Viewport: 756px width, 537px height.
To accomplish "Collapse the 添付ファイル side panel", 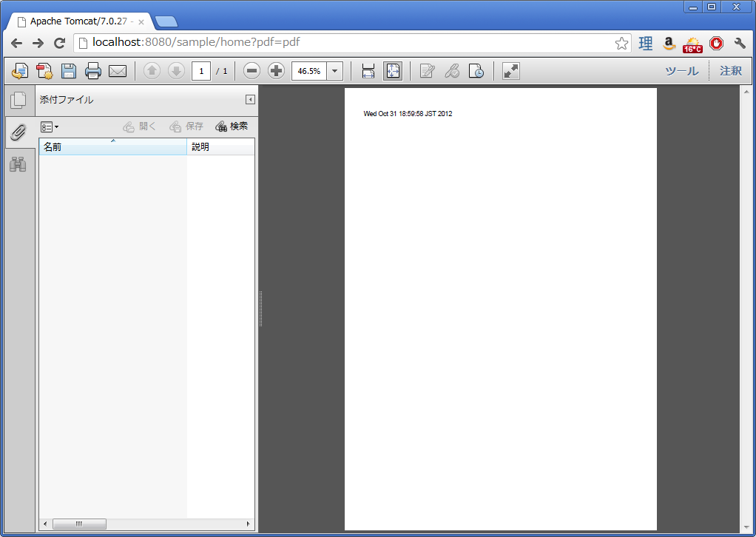I will point(250,100).
